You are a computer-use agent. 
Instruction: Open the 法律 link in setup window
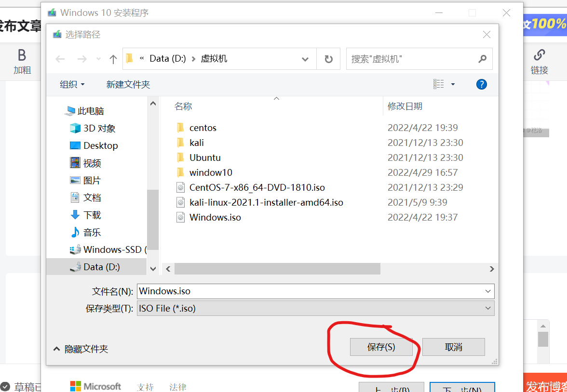click(x=178, y=387)
